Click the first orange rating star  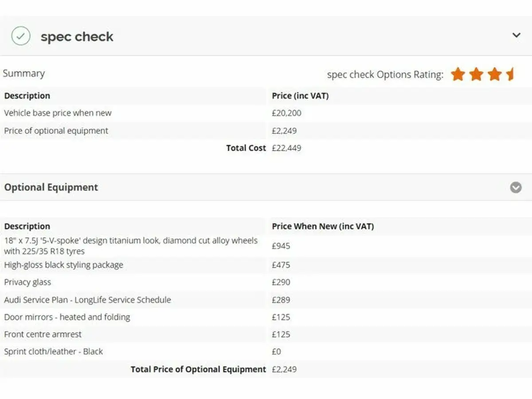(x=458, y=74)
